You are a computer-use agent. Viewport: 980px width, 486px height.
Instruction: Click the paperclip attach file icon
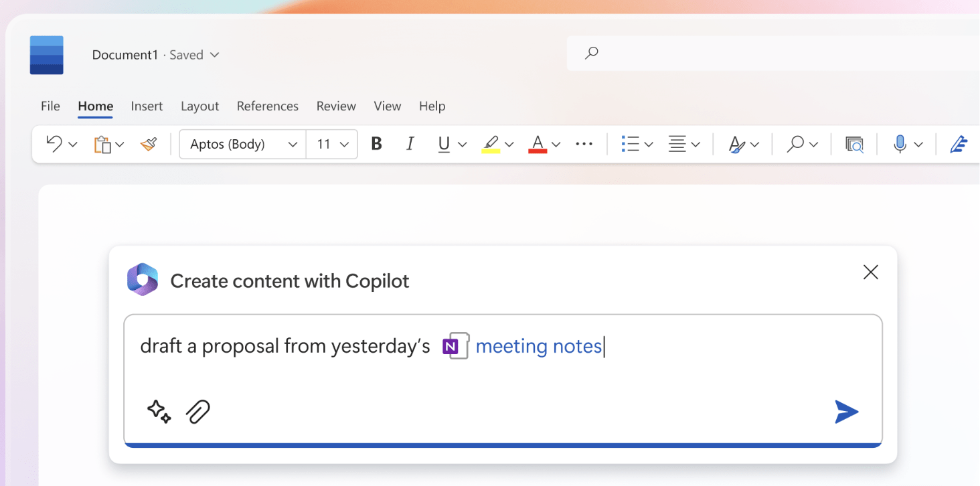(198, 412)
